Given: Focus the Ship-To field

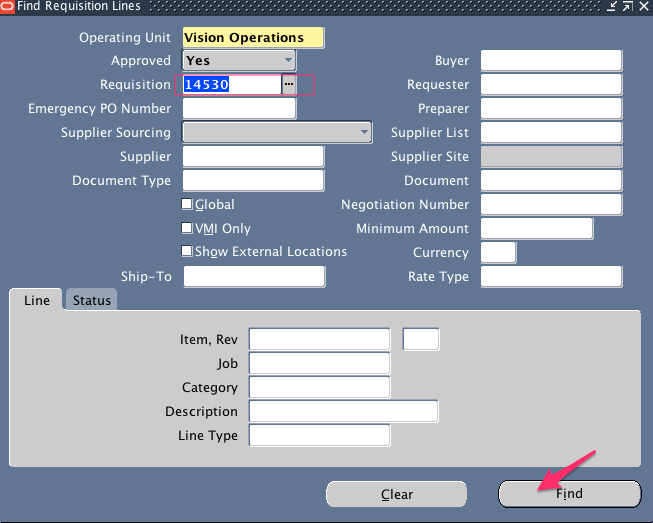Looking at the screenshot, I should [254, 276].
